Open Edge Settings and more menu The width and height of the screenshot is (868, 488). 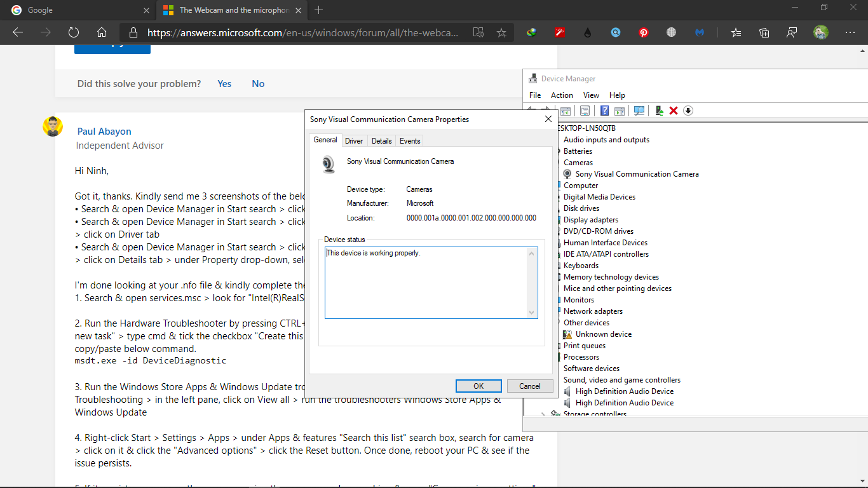(x=850, y=32)
